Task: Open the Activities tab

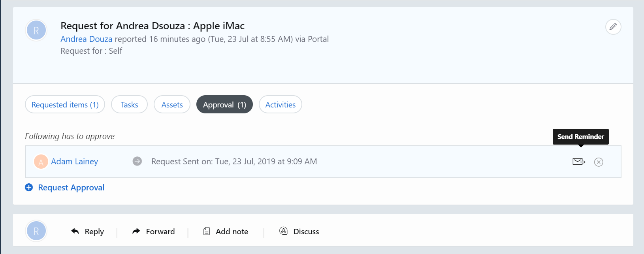Action: (280, 104)
